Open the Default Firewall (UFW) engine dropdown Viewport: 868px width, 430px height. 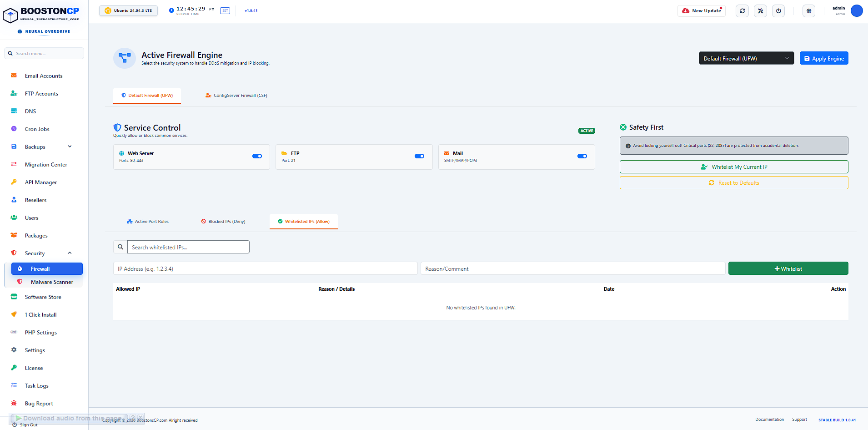click(x=746, y=58)
